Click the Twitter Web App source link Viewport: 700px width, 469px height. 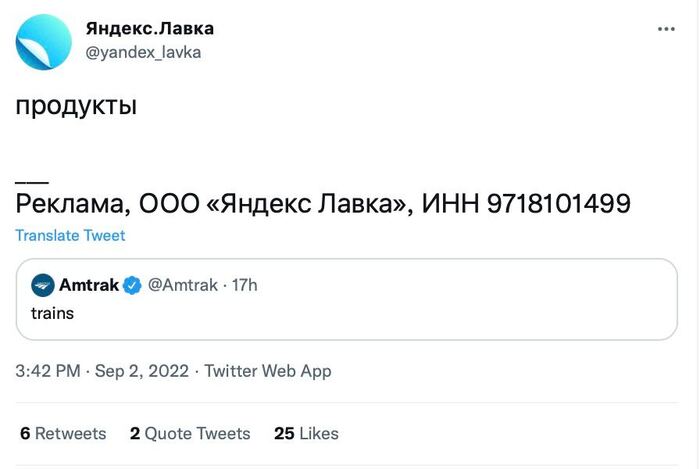(x=268, y=371)
